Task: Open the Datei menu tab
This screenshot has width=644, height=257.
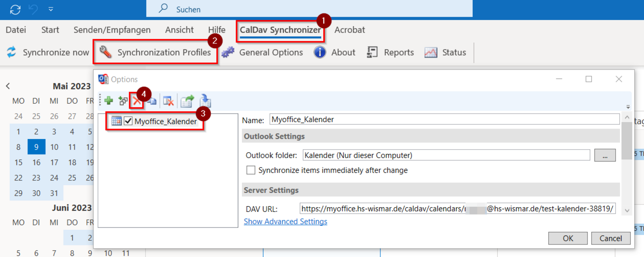Action: click(16, 30)
